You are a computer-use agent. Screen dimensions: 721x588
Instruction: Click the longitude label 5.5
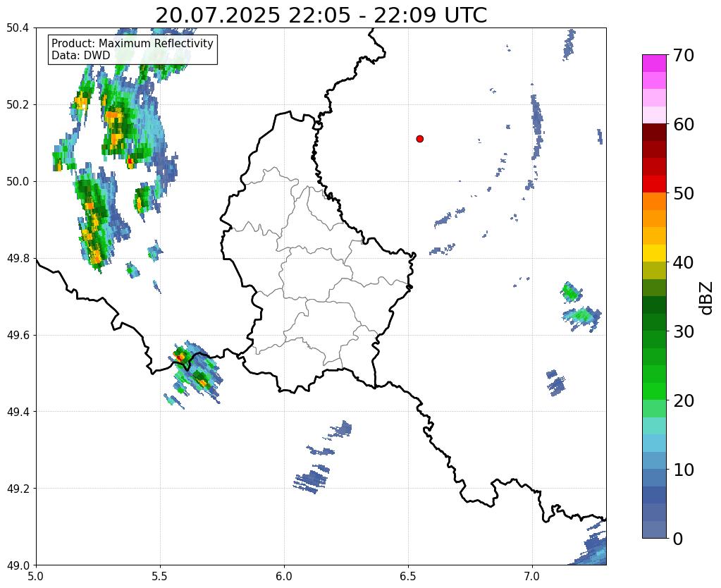(x=160, y=576)
